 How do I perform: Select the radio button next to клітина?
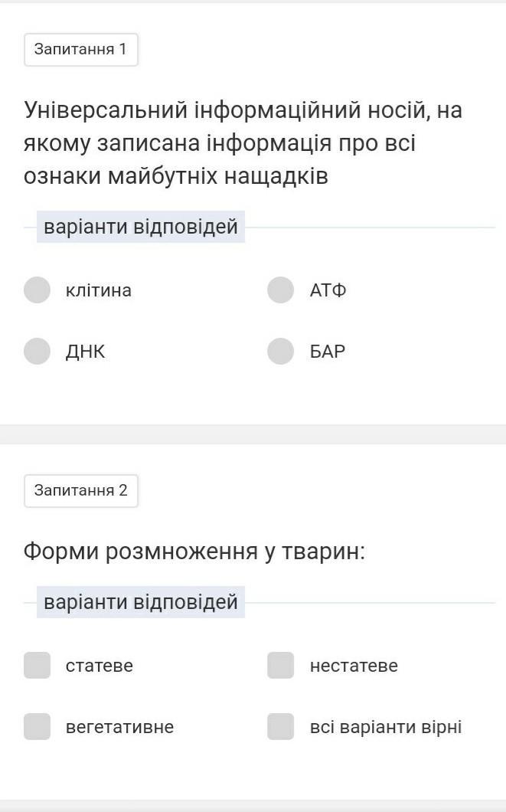coord(37,290)
